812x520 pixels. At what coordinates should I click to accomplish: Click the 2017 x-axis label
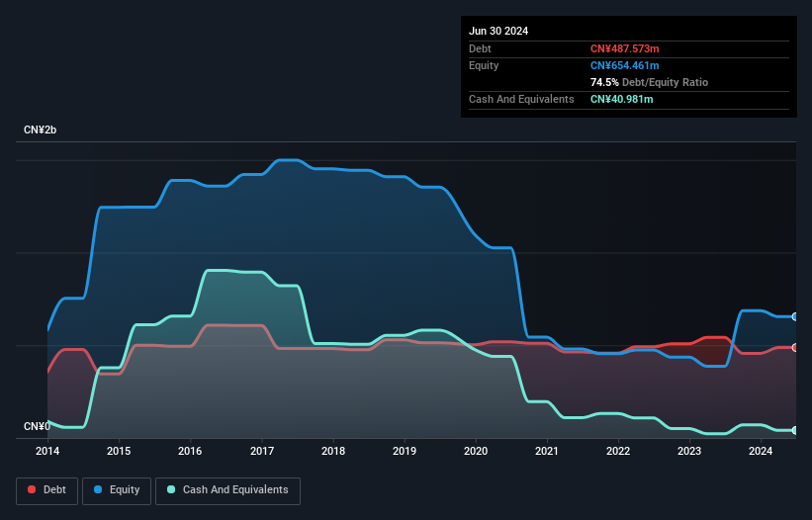click(262, 451)
